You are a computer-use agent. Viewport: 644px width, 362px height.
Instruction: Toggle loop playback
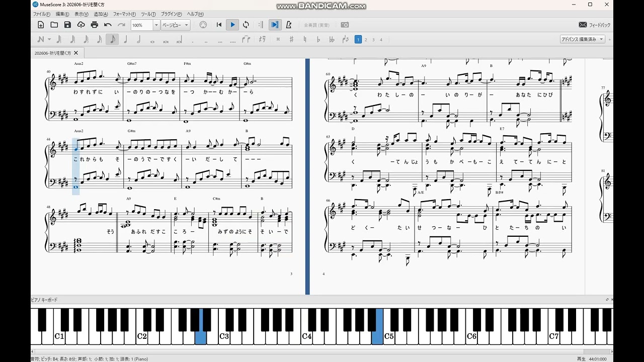click(x=246, y=25)
